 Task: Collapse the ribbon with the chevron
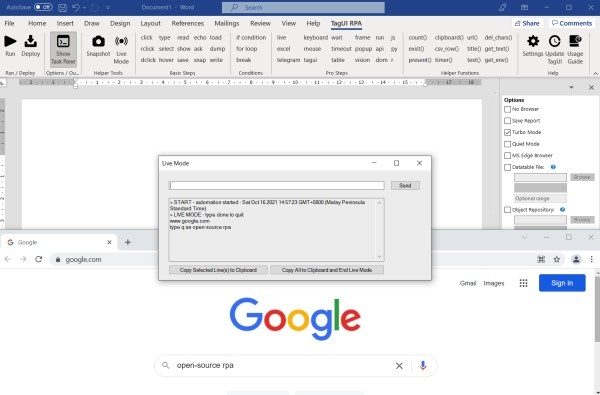[x=595, y=73]
